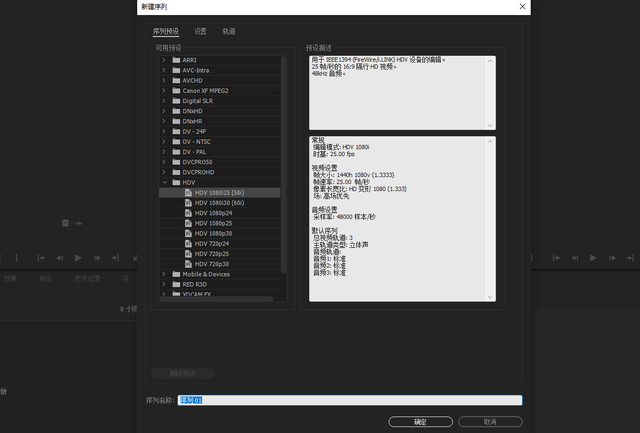Go to out point in left monitor
Viewport: 640px width, 433px height.
click(x=116, y=258)
